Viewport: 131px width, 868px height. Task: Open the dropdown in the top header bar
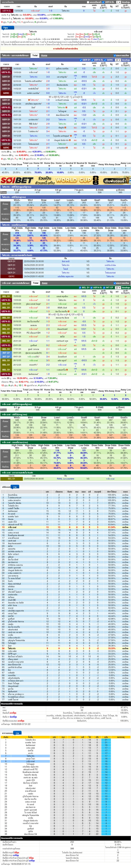pyautogui.click(x=119, y=2)
